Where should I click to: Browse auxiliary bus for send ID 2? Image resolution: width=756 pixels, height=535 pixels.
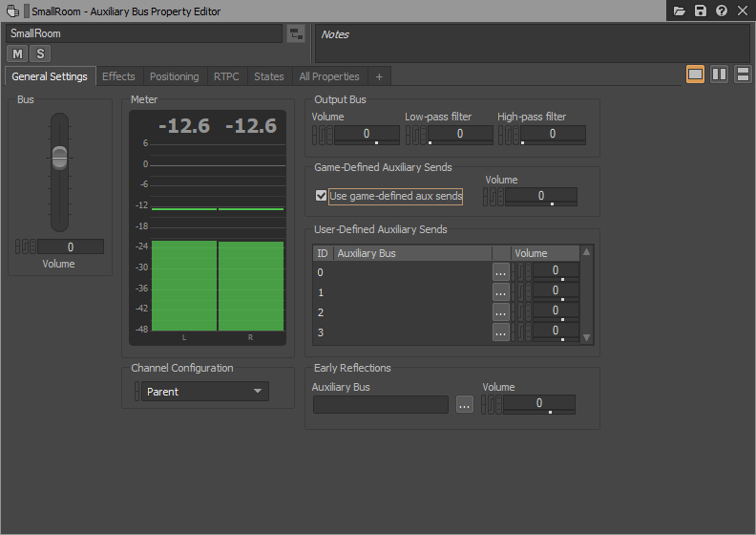pos(501,312)
